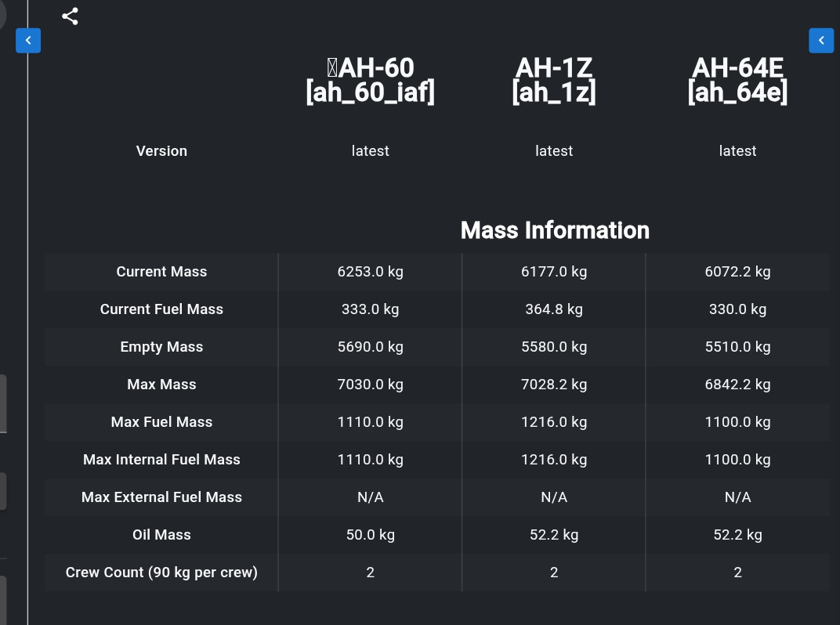Viewport: 840px width, 625px height.
Task: Click the right blue chevron button
Action: [821, 41]
